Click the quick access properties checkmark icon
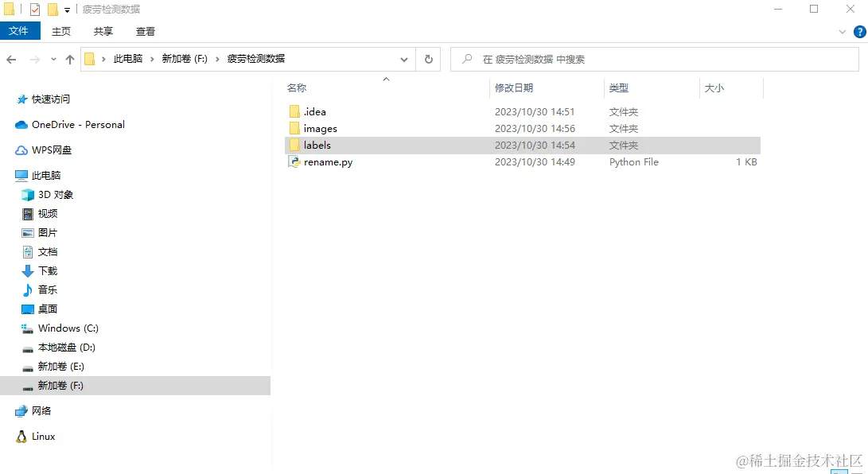This screenshot has width=868, height=474. 34,10
